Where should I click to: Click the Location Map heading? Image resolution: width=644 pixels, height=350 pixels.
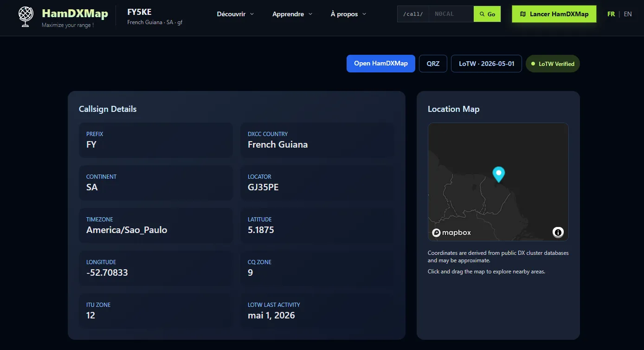tap(453, 109)
